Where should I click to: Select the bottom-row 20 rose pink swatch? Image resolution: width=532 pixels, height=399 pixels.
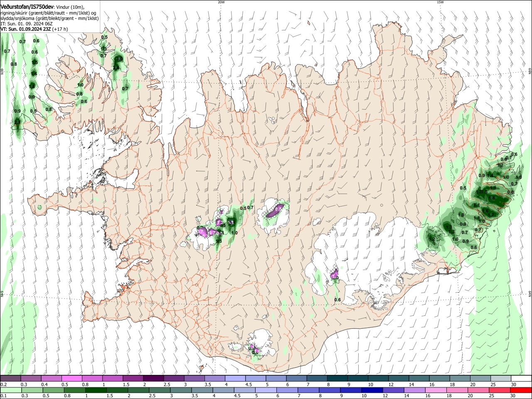[478, 390]
